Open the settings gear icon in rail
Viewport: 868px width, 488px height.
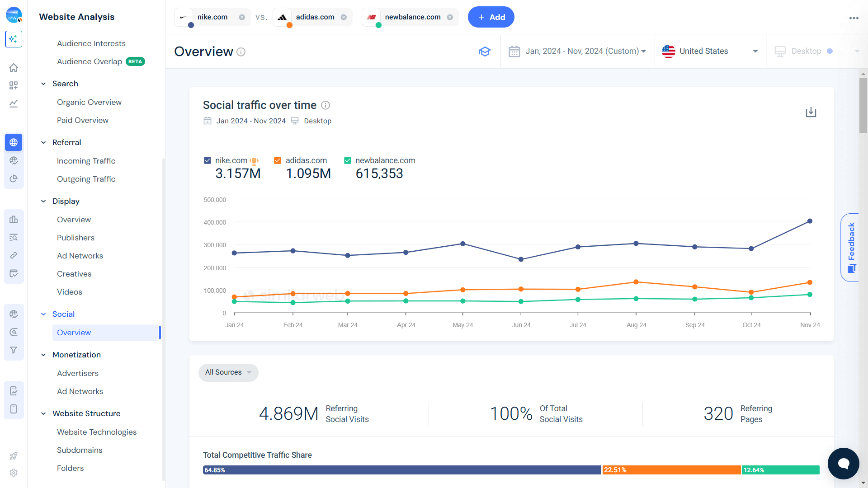pyautogui.click(x=14, y=473)
